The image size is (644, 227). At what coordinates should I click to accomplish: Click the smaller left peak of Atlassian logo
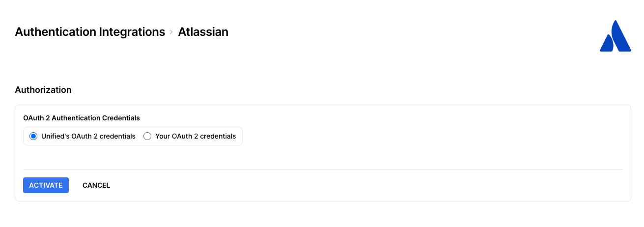click(607, 44)
